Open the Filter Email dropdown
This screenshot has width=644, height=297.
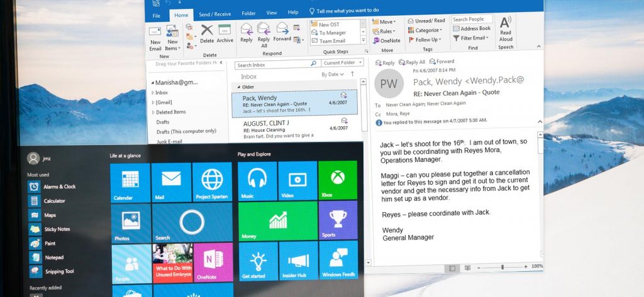pyautogui.click(x=470, y=38)
